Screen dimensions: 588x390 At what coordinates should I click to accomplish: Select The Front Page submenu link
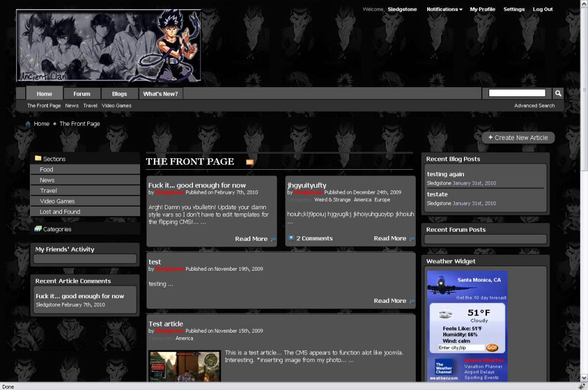pos(44,106)
